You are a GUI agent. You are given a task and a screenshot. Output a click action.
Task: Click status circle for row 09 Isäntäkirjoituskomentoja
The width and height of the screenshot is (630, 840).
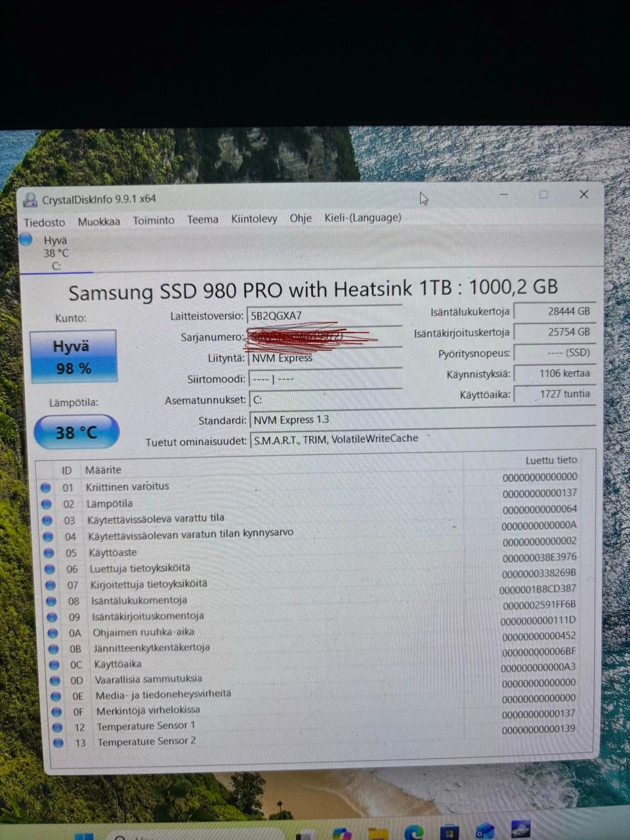tap(52, 617)
